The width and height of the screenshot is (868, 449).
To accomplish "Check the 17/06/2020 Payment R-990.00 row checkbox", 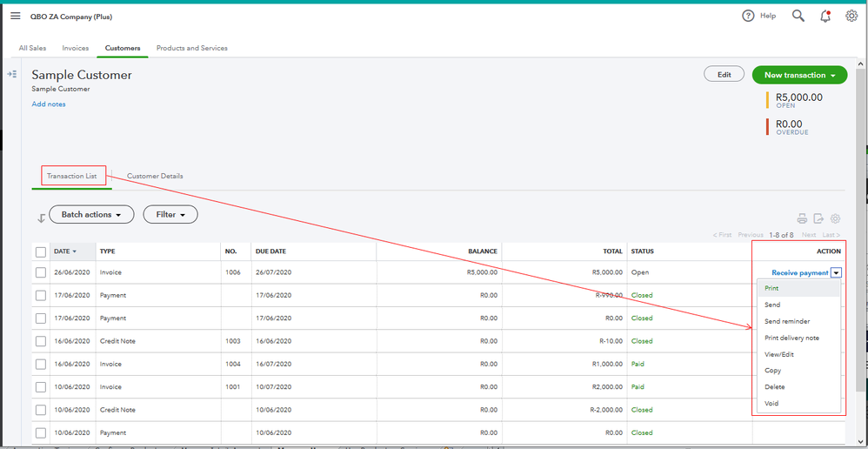I will coord(41,296).
